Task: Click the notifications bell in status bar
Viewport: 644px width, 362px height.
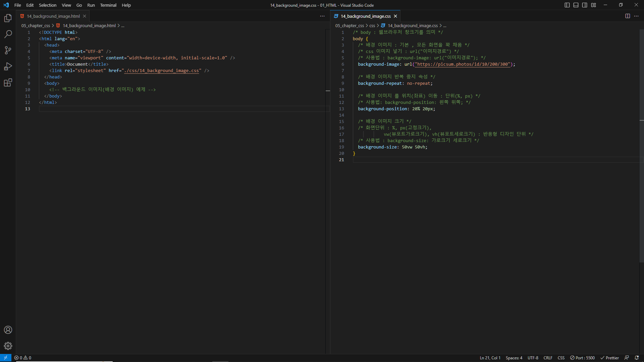Action: point(637,358)
